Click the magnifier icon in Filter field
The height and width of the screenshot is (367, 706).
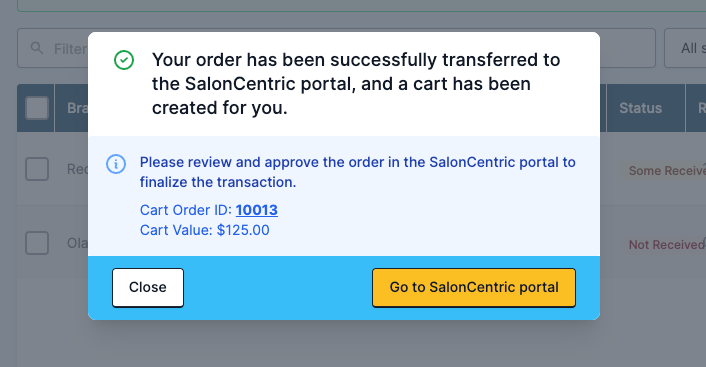37,48
